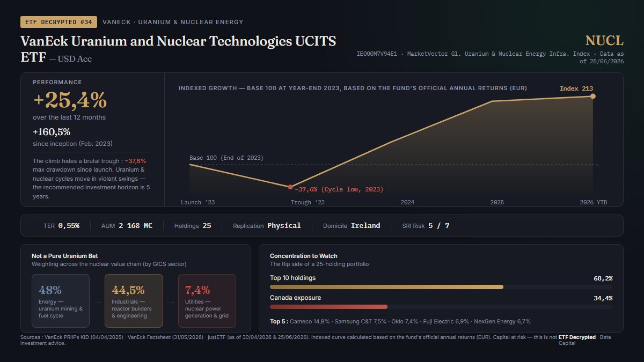Click the Replication Physical stat
Viewport: 644px width, 362px height.
coord(267,226)
